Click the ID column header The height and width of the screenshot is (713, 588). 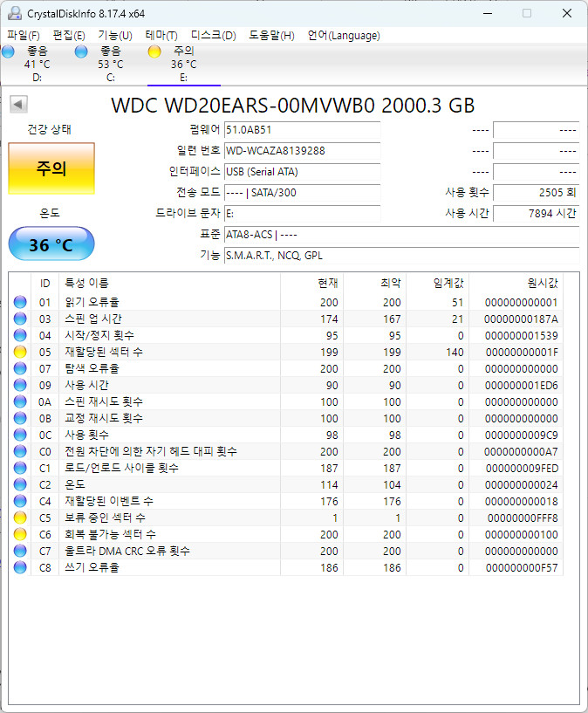point(45,284)
